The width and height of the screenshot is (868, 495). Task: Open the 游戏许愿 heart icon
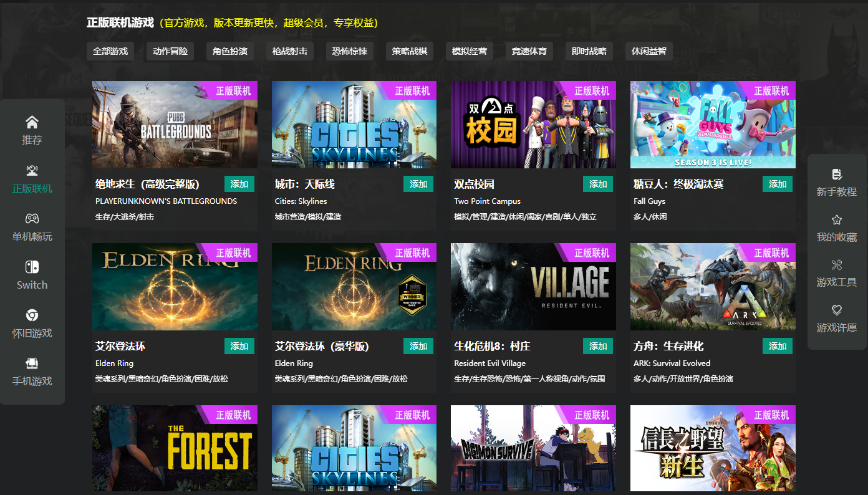tap(837, 310)
